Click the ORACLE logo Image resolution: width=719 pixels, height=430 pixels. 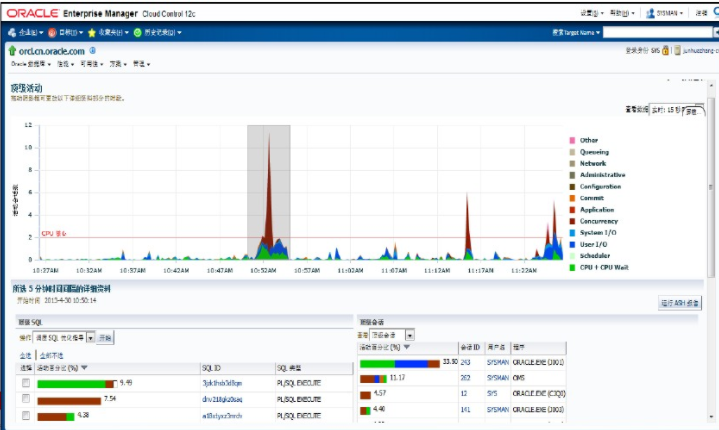32,13
